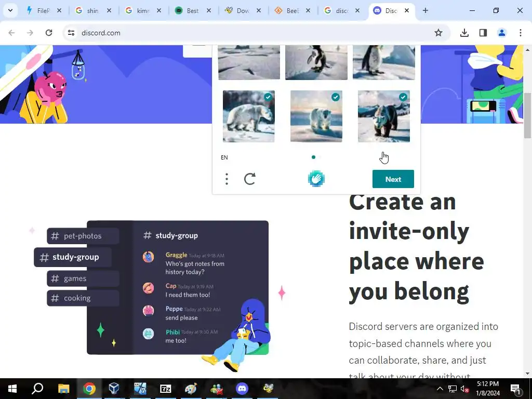Image resolution: width=532 pixels, height=399 pixels.
Task: Open the bee icon app in taskbar
Action: 268,389
